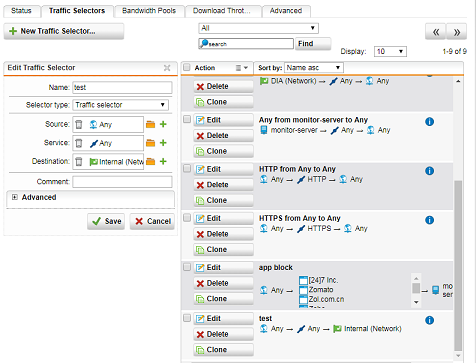Click the HTTP service icon in HTTP row
476x363 pixels.
tap(301, 180)
